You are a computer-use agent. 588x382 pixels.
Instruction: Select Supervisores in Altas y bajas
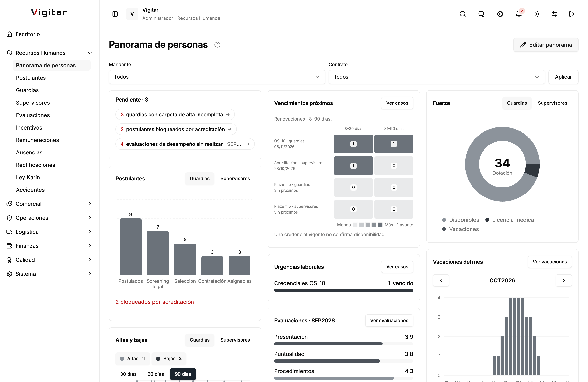[235, 340]
